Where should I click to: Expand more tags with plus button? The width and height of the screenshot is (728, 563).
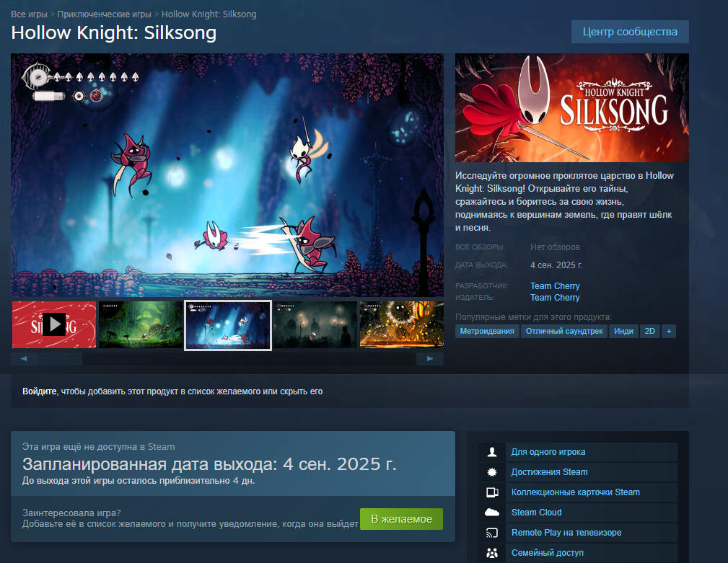(x=669, y=331)
